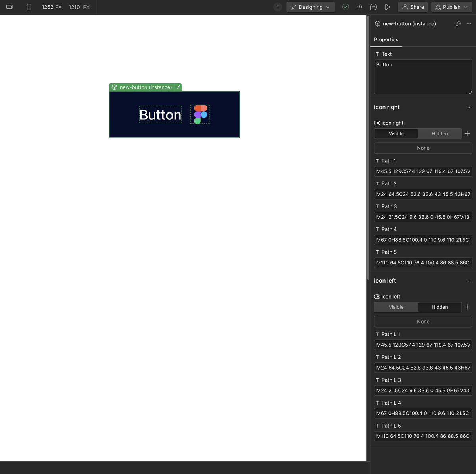Click the None button under icon left
Image resolution: width=476 pixels, height=474 pixels.
(423, 322)
